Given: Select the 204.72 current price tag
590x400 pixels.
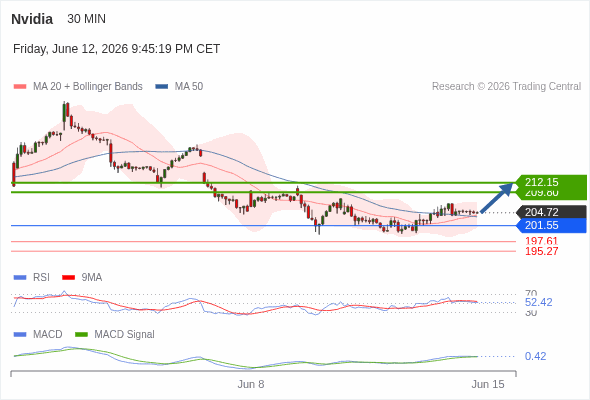Looking at the screenshot, I should point(552,212).
